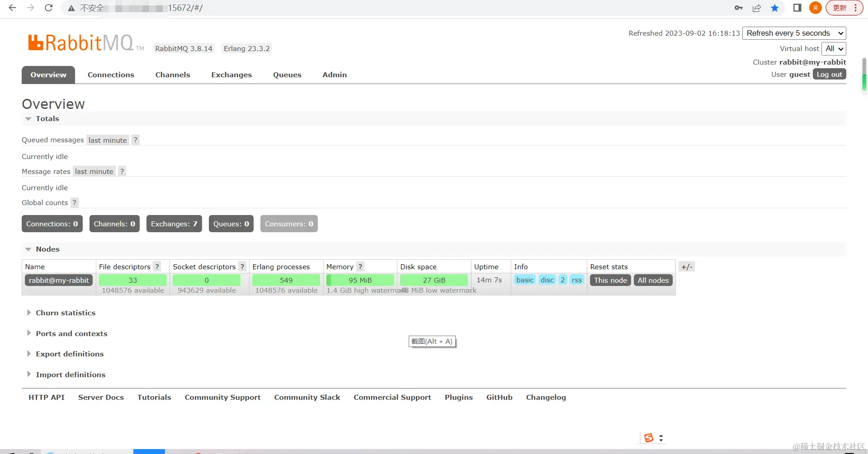The height and width of the screenshot is (454, 868).
Task: Change Queued messages last minute range
Action: (108, 140)
